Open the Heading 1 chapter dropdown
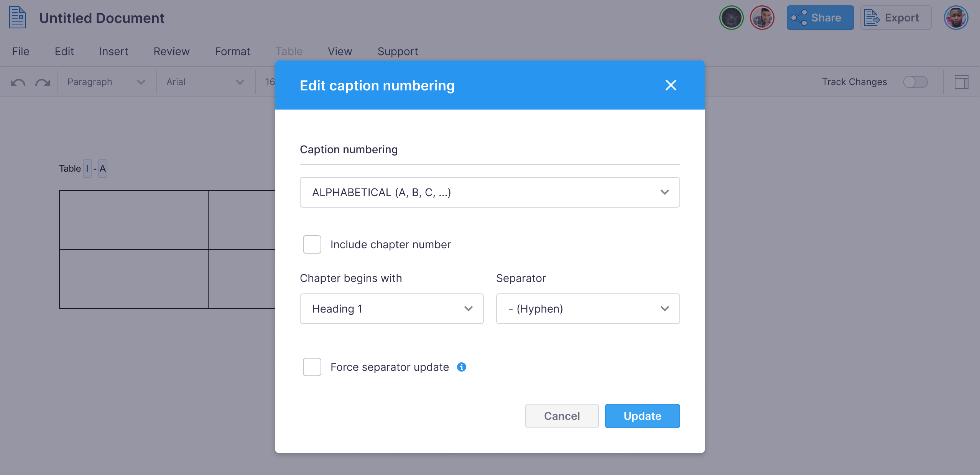Viewport: 980px width, 475px height. coord(392,309)
